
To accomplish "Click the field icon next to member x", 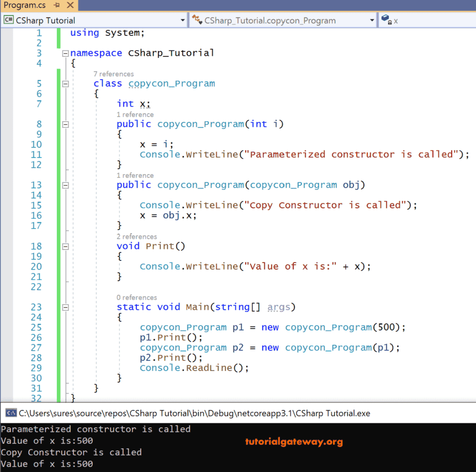I will [385, 19].
